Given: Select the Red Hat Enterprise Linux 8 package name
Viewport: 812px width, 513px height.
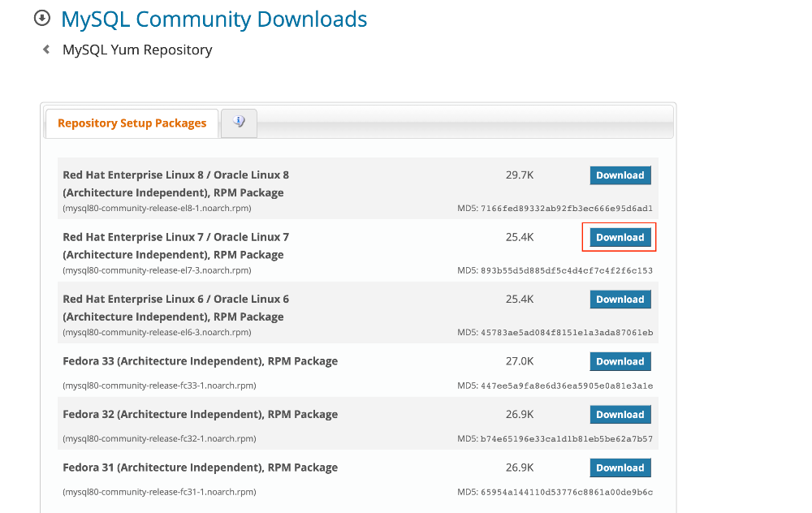Looking at the screenshot, I should (x=175, y=183).
